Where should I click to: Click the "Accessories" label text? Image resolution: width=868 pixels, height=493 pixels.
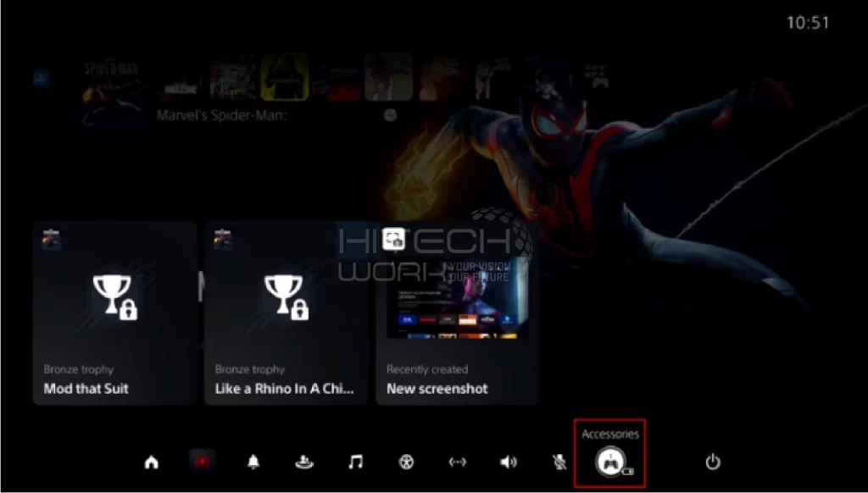click(x=610, y=434)
